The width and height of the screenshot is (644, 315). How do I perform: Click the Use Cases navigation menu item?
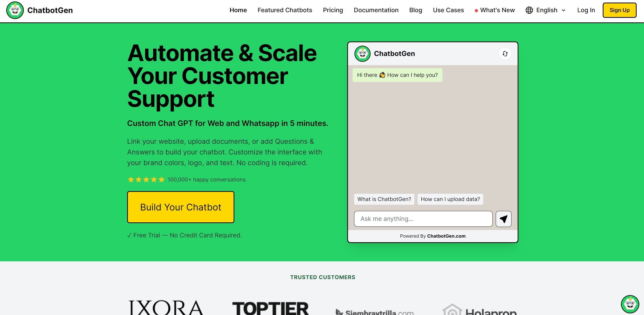[449, 10]
